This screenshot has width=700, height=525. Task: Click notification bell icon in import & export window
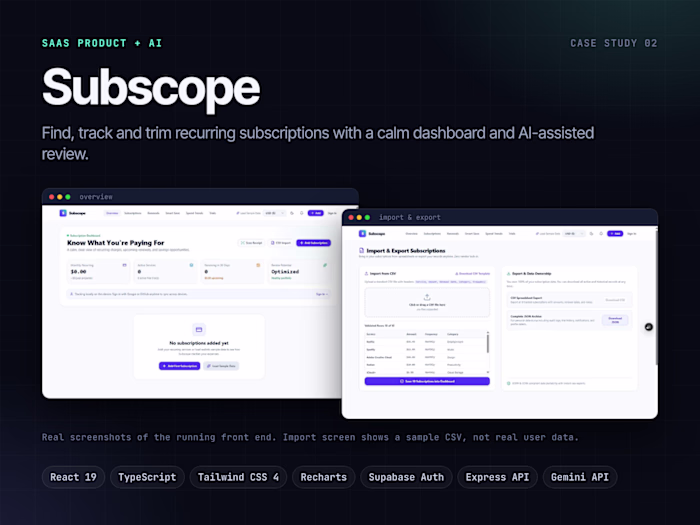pyautogui.click(x=601, y=233)
